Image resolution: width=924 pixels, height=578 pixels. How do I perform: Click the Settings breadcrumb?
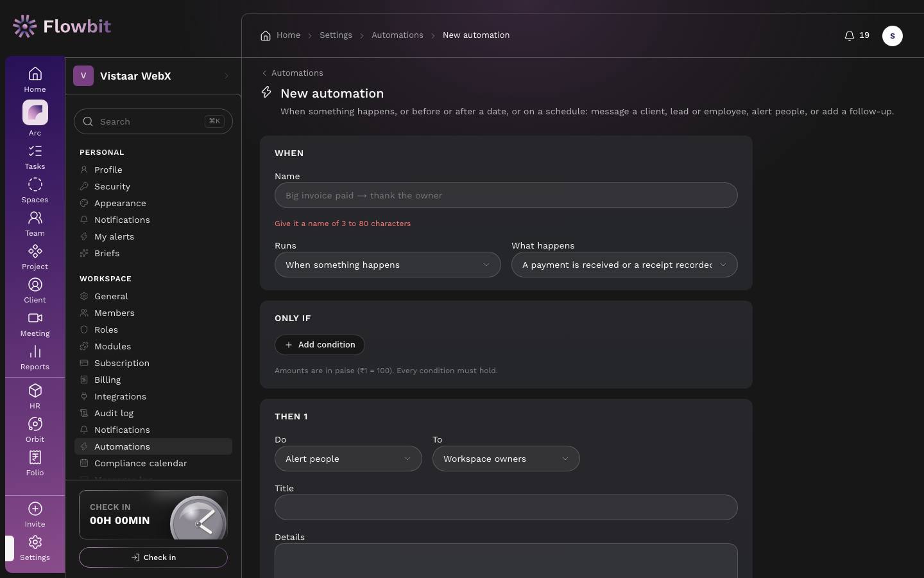click(x=336, y=35)
